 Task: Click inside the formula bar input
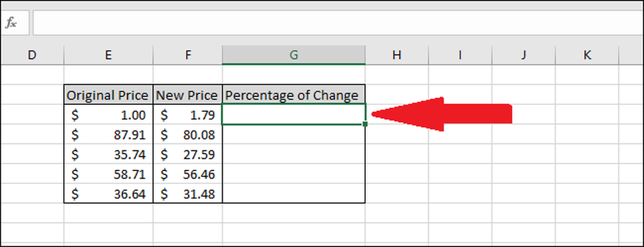(338, 23)
